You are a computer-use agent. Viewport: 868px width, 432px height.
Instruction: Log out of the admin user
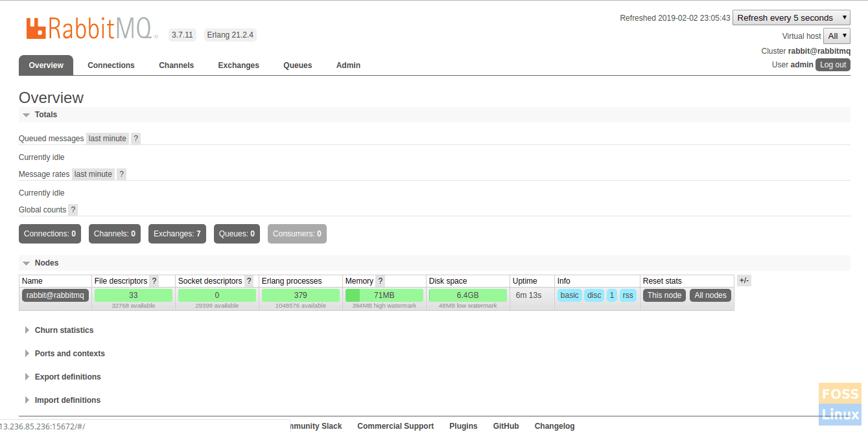[x=833, y=65]
